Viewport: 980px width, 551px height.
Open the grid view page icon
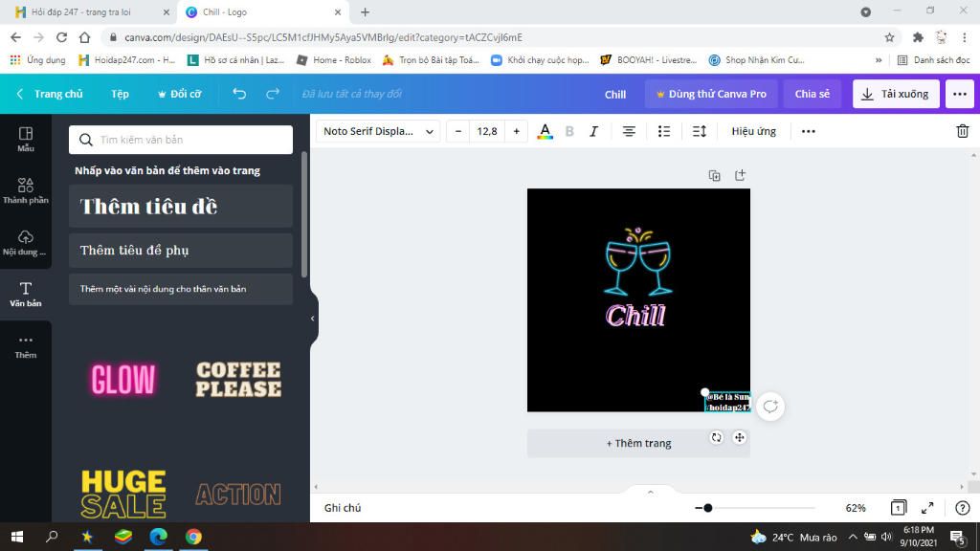click(x=898, y=508)
